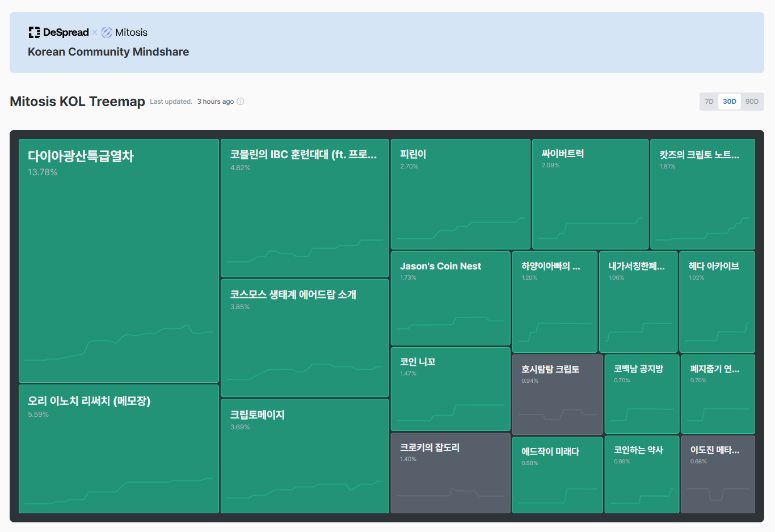Viewport: 775px width, 532px height.
Task: Select the 코백남 공지방 tile
Action: pos(642,394)
